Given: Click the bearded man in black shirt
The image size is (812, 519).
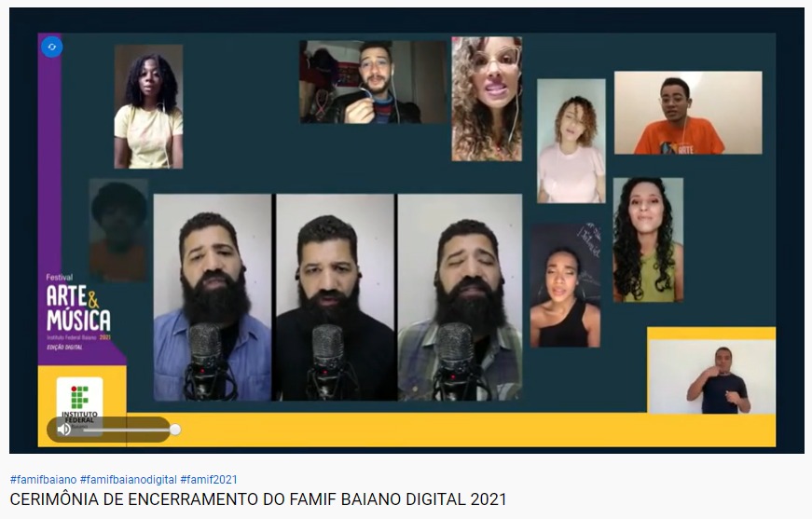Looking at the screenshot, I should point(335,296).
